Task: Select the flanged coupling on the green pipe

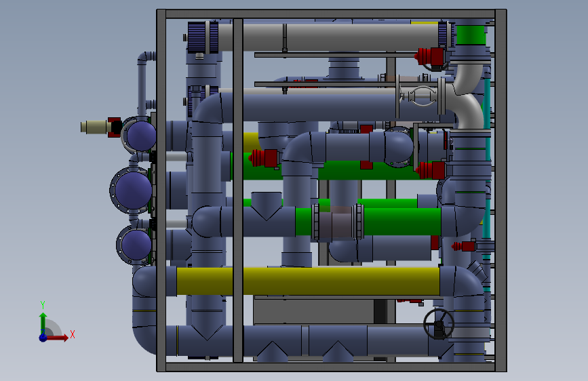Action: coord(338,222)
